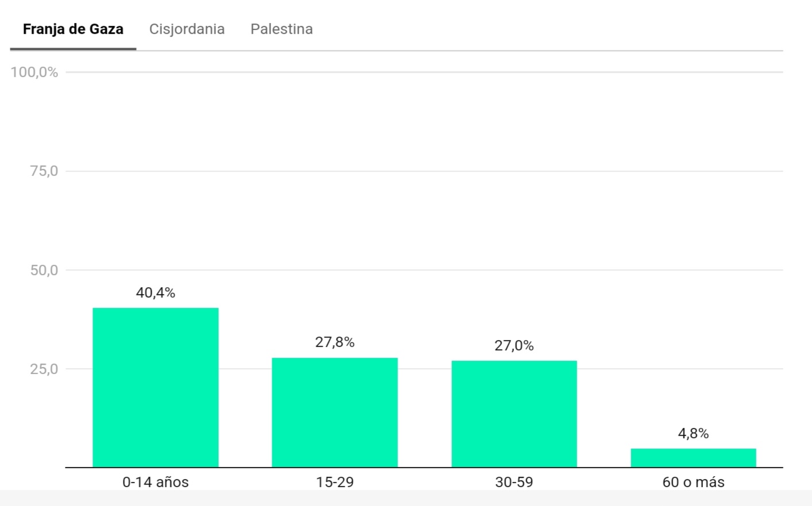Open the Palestina tab
812x506 pixels.
pos(281,29)
